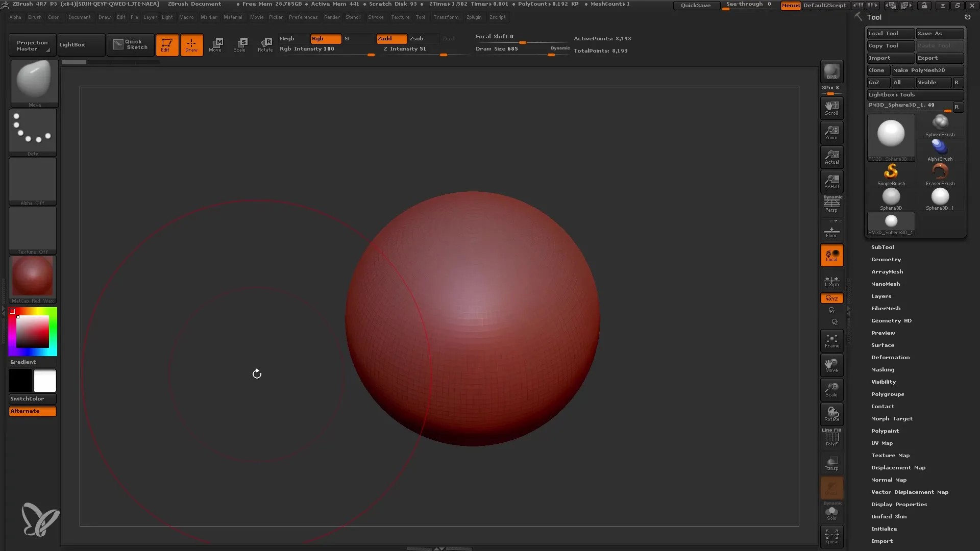Expand the SubTool palette section
Screen dimensions: 980x551
coord(883,247)
